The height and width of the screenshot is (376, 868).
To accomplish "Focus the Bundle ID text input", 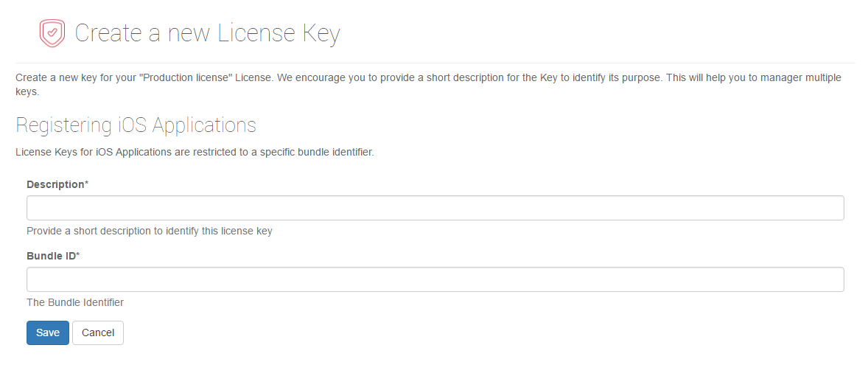I will click(x=435, y=279).
